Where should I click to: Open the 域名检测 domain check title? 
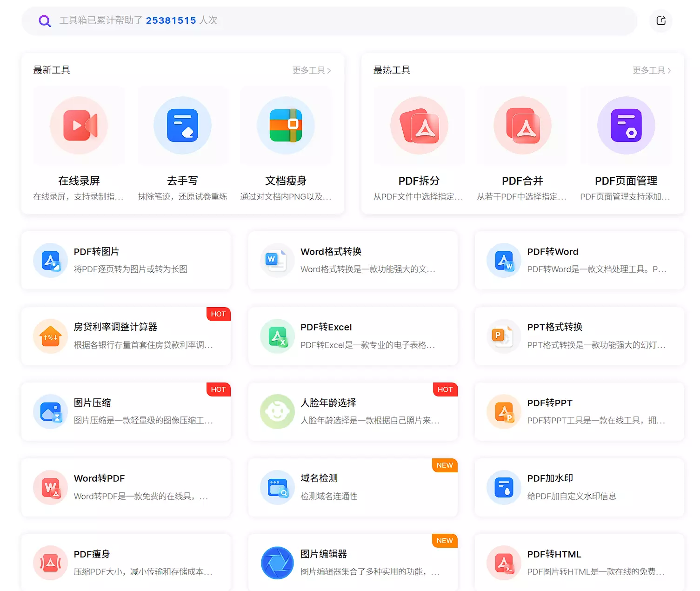coord(319,478)
